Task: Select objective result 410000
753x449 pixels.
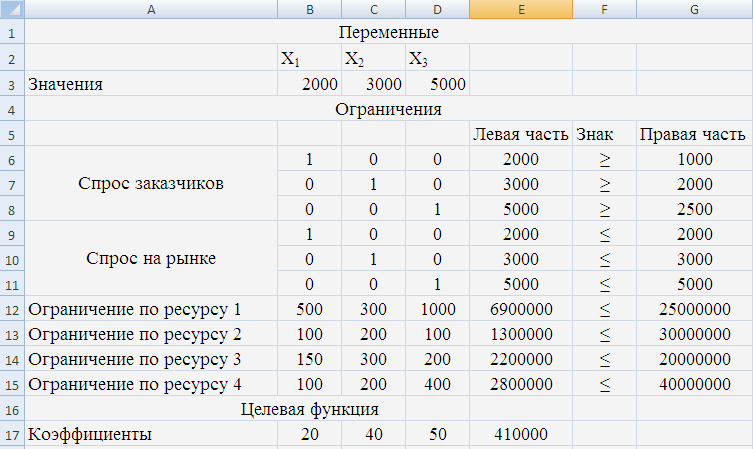Action: (x=521, y=434)
